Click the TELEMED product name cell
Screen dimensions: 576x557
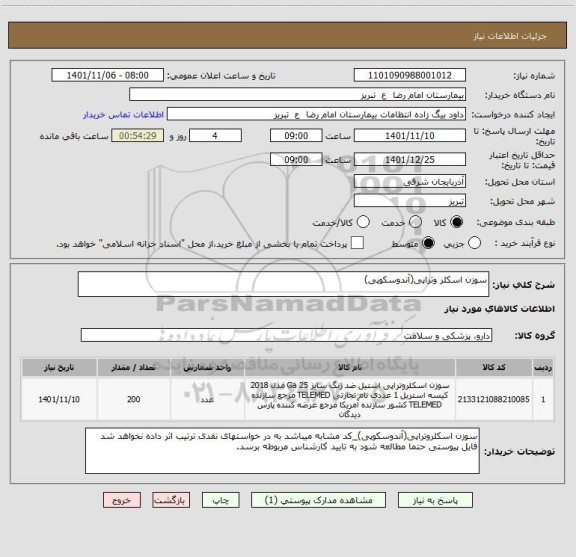pyautogui.click(x=350, y=399)
